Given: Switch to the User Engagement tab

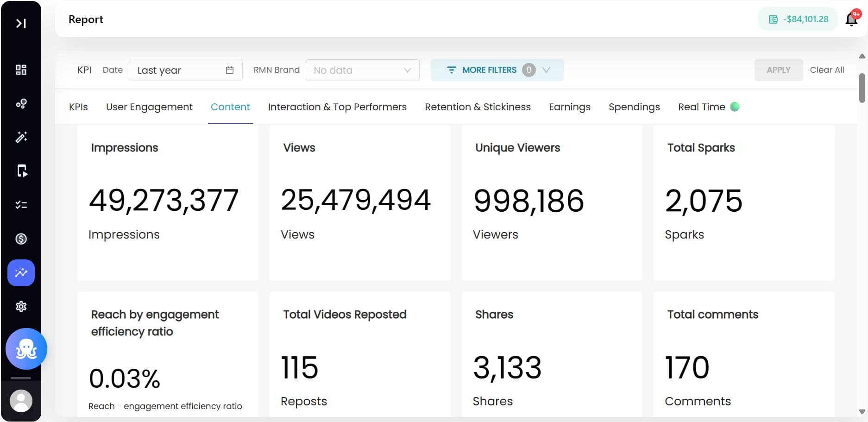Looking at the screenshot, I should [149, 107].
